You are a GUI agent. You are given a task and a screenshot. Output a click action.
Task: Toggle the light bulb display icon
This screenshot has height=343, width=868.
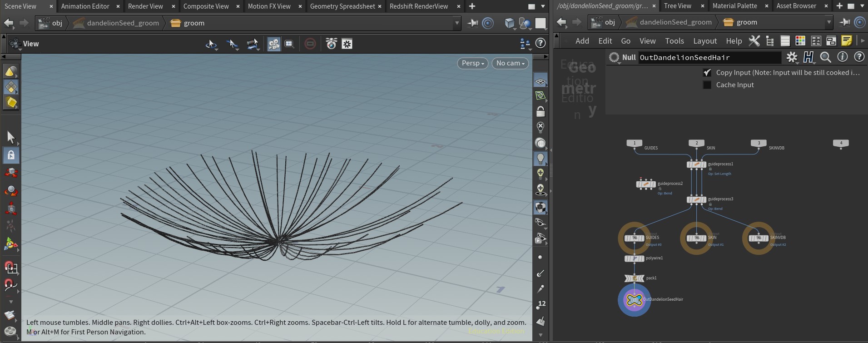click(540, 158)
